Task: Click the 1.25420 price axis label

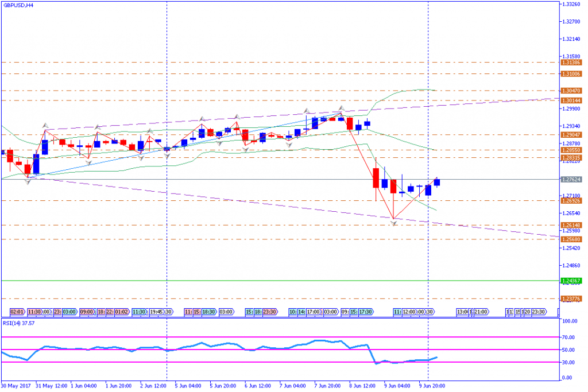Action: tap(570, 248)
